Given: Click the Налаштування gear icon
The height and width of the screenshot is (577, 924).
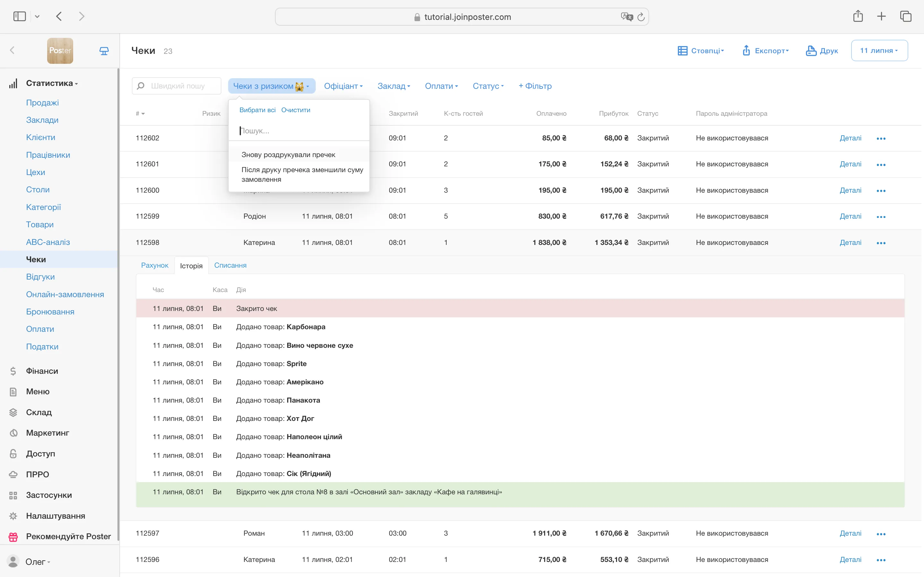Looking at the screenshot, I should 13,515.
